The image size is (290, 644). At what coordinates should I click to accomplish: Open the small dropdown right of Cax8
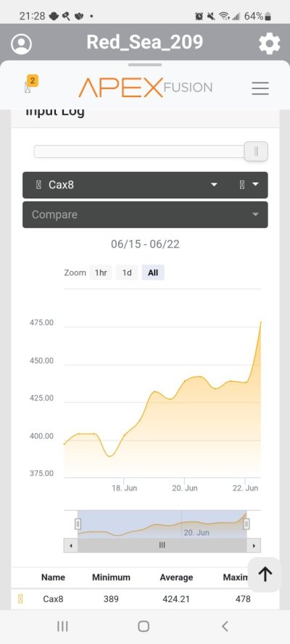coord(249,185)
